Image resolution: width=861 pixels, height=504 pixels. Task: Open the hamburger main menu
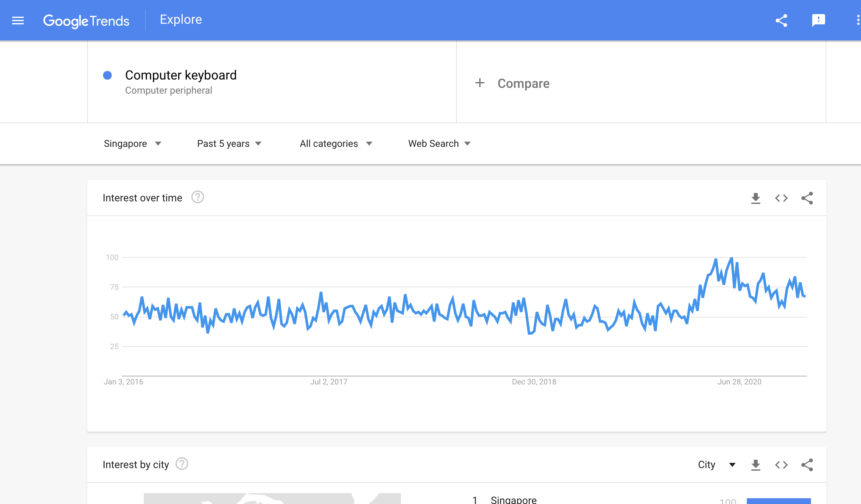[18, 21]
